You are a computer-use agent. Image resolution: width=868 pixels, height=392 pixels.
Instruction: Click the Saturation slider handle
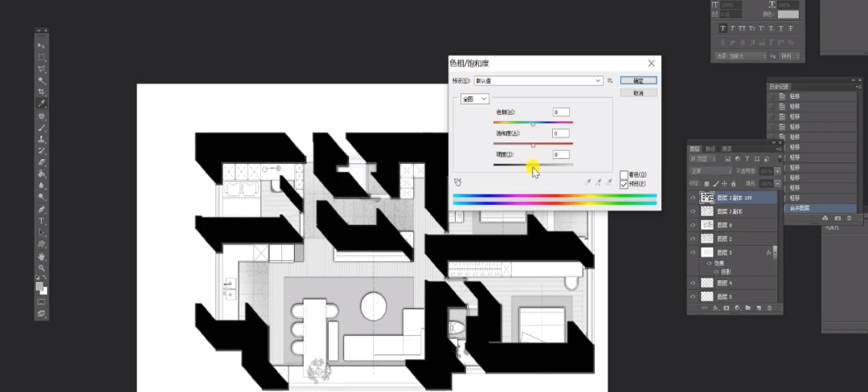(533, 145)
